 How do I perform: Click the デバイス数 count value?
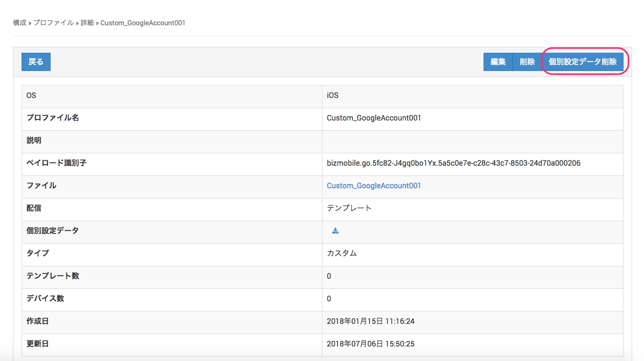coord(329,299)
